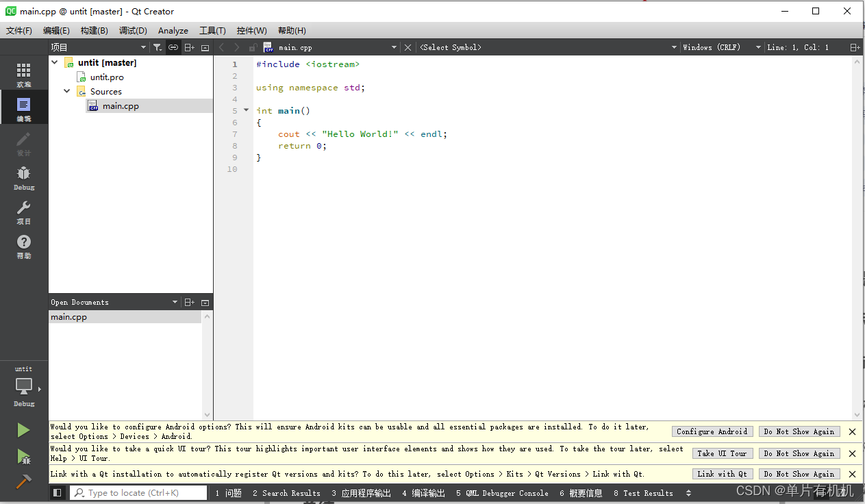Click the Type to locate search field
The image size is (865, 504).
138,493
